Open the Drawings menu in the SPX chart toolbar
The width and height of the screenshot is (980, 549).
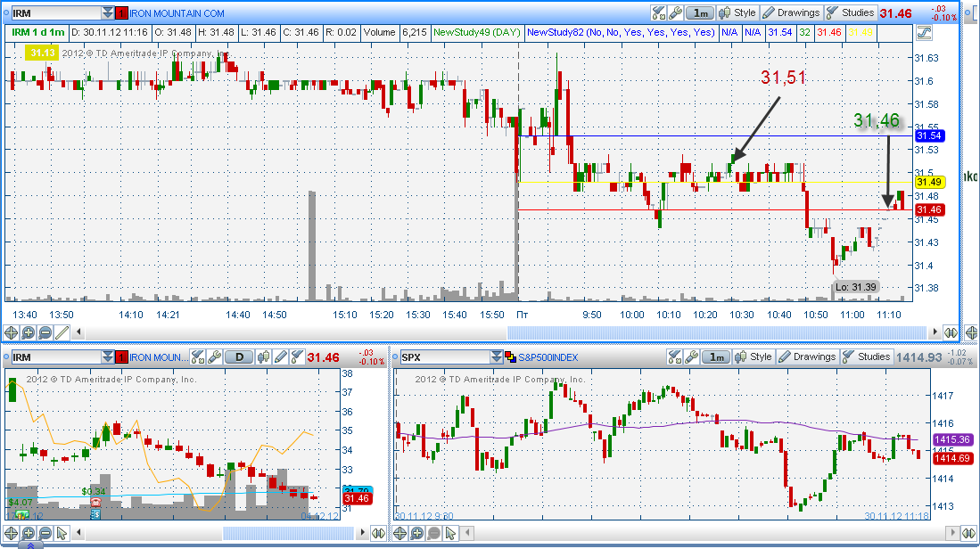pyautogui.click(x=807, y=356)
